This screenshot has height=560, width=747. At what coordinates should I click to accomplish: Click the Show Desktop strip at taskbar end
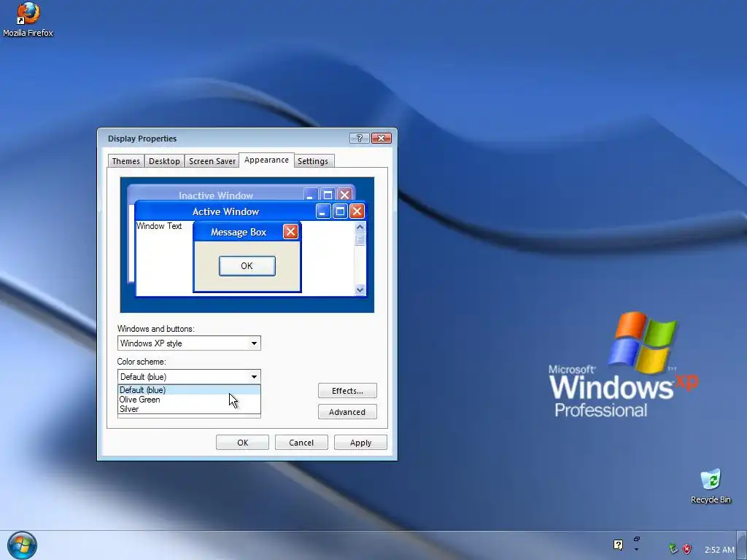pos(742,545)
